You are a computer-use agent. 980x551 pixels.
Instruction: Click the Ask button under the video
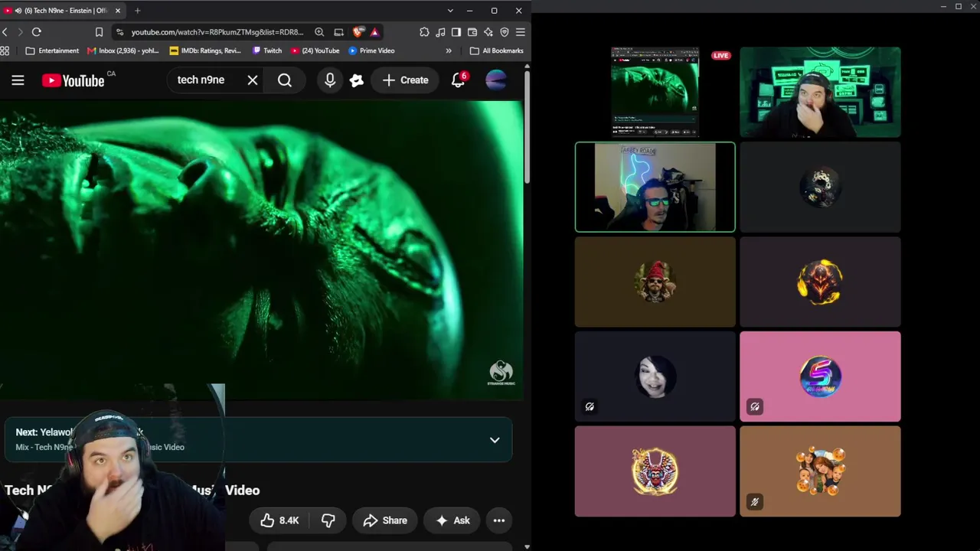point(452,520)
